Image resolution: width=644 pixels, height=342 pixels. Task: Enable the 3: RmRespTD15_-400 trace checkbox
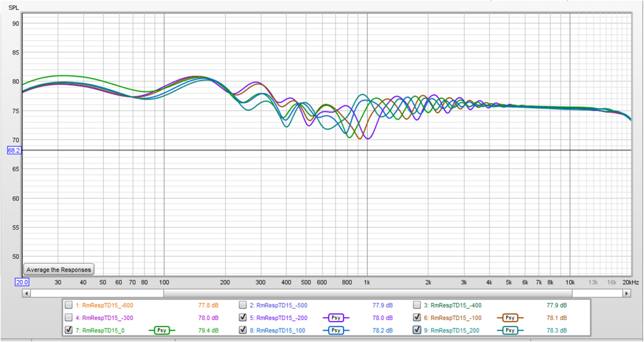[x=418, y=305]
